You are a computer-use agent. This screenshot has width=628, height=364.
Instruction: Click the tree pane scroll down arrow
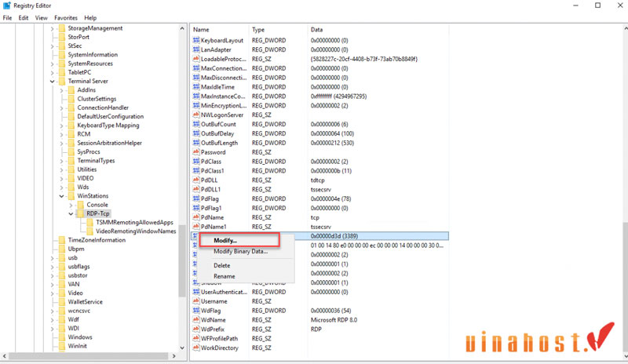pyautogui.click(x=182, y=348)
